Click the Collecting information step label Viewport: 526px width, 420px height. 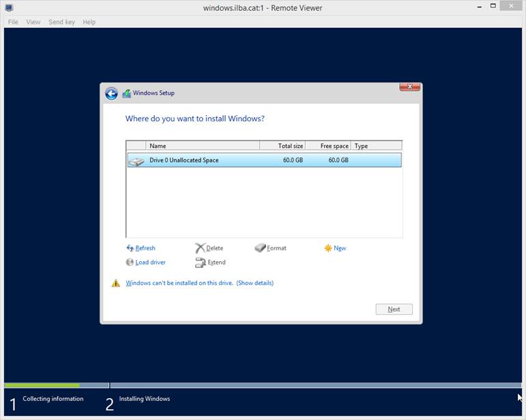[x=53, y=399]
